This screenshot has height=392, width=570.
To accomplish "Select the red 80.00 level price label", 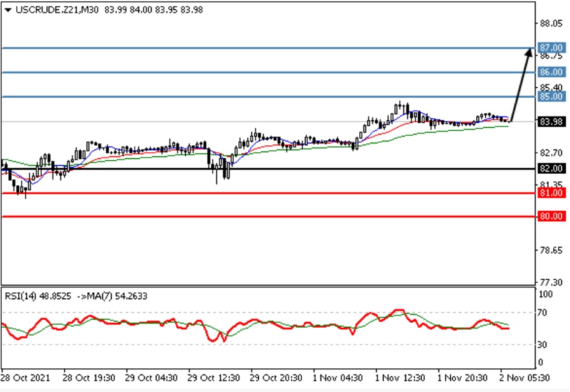I will point(551,216).
